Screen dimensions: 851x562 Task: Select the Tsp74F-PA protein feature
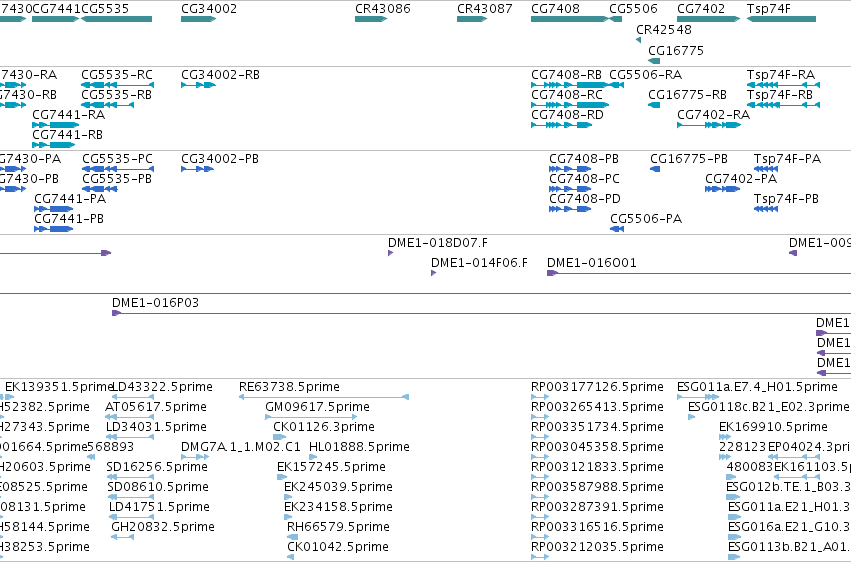[766, 169]
